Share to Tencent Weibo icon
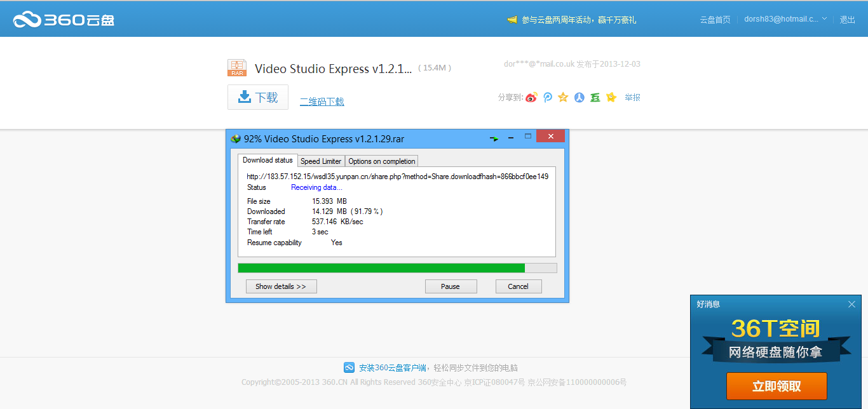The image size is (868, 409). [548, 97]
